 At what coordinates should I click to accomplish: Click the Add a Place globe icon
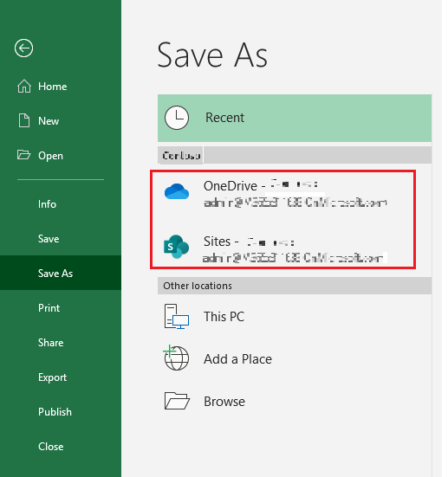click(x=176, y=358)
